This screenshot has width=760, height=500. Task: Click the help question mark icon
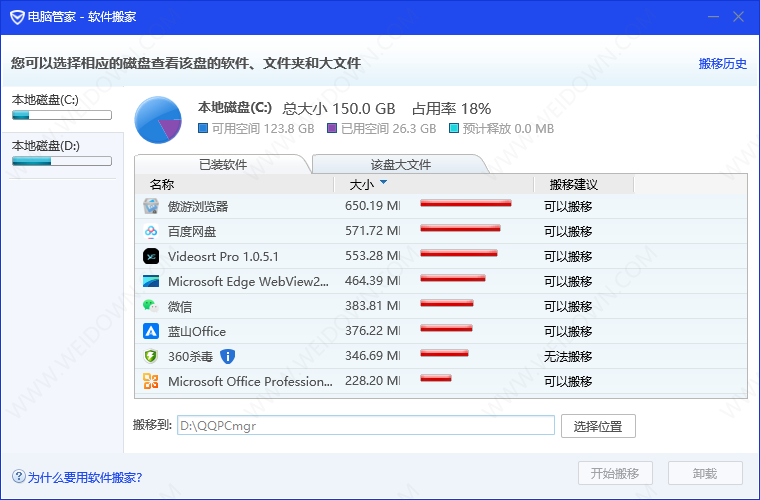pos(18,476)
